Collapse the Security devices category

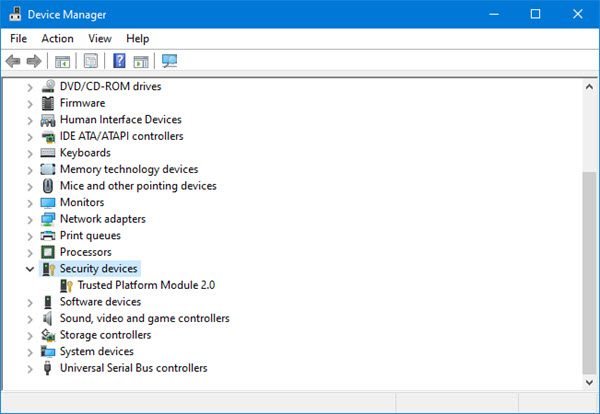tap(29, 269)
